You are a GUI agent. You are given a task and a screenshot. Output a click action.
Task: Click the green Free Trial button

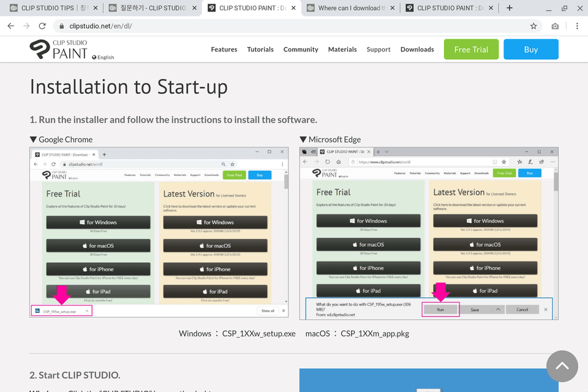tap(472, 49)
